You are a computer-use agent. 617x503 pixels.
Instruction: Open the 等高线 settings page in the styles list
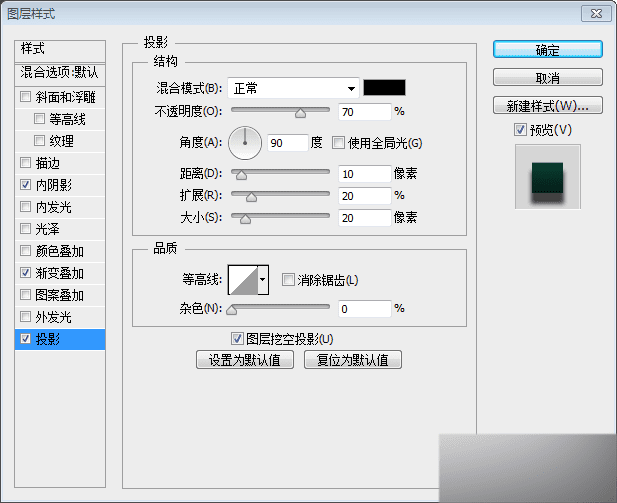click(67, 119)
